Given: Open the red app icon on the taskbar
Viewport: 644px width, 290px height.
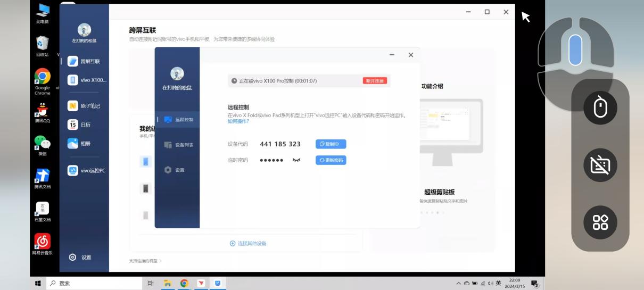Looking at the screenshot, I should point(201,284).
